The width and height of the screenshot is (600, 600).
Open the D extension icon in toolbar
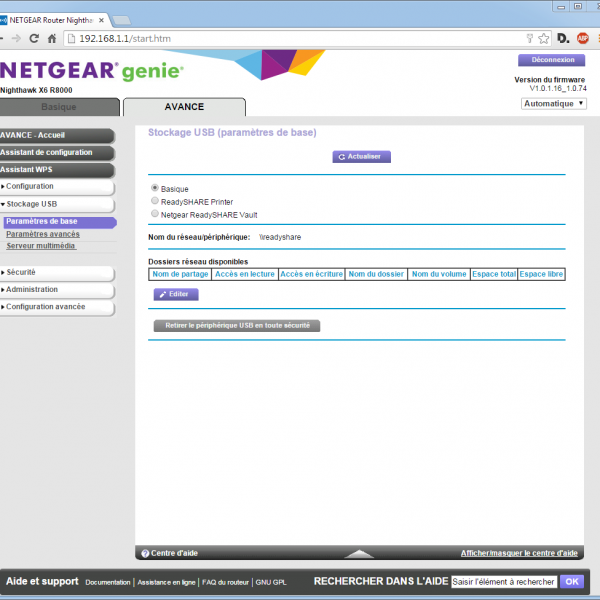[x=563, y=38]
